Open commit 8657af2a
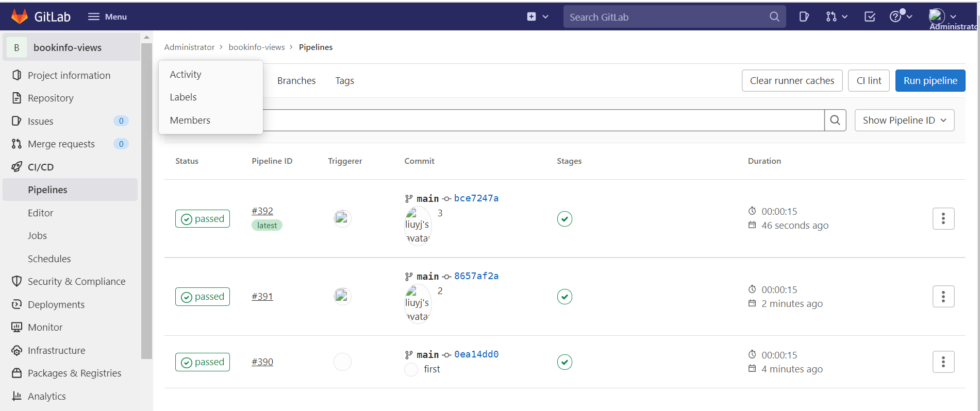This screenshot has width=980, height=411. coord(476,276)
